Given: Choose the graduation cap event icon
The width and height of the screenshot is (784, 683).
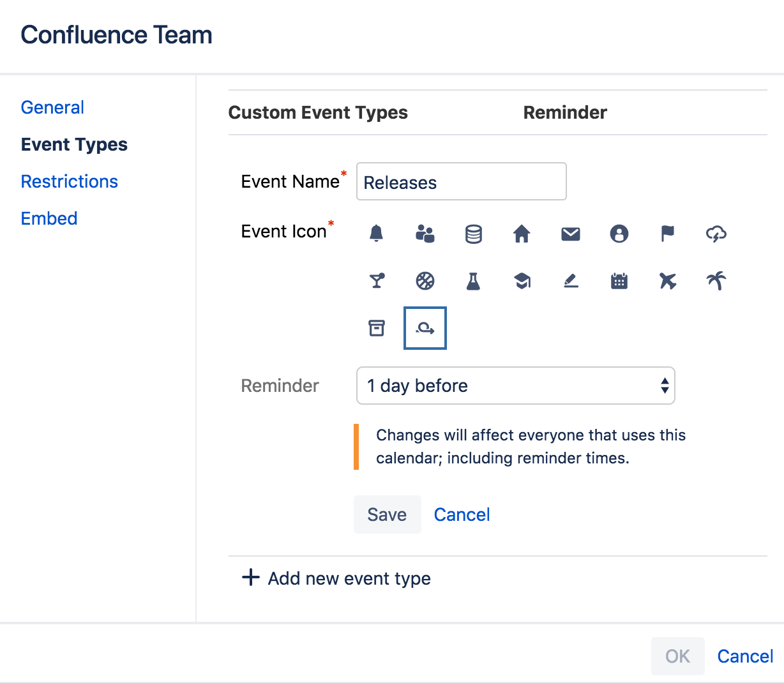Looking at the screenshot, I should pos(522,281).
